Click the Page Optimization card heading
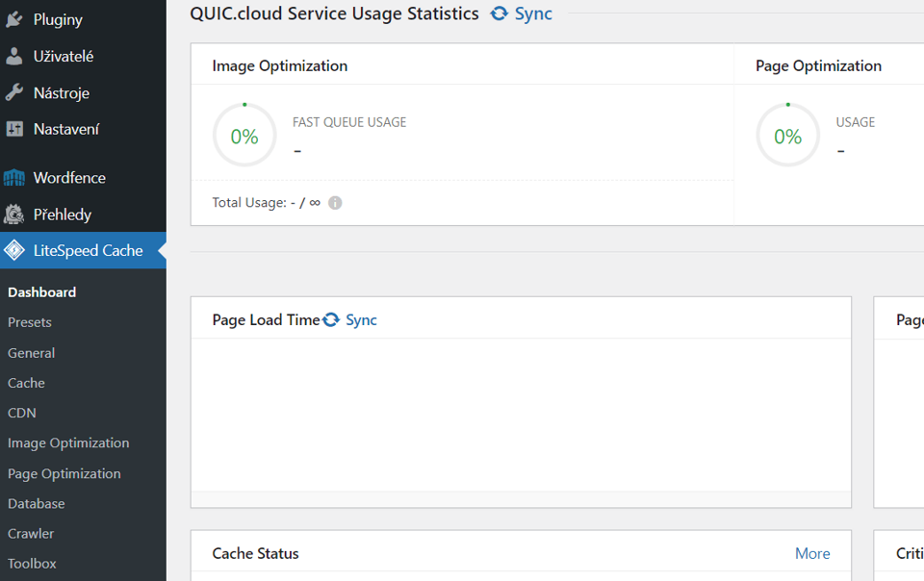Screen dimensions: 924x581 click(818, 66)
